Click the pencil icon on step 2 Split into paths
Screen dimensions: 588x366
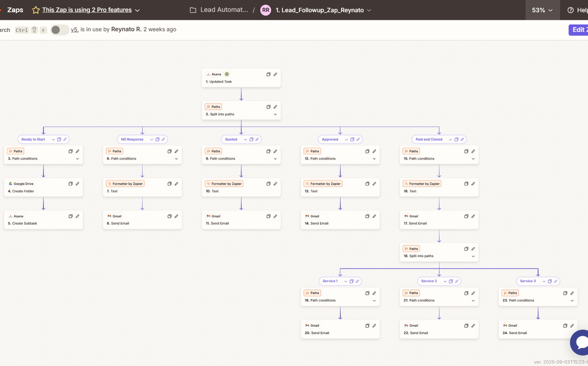point(275,107)
